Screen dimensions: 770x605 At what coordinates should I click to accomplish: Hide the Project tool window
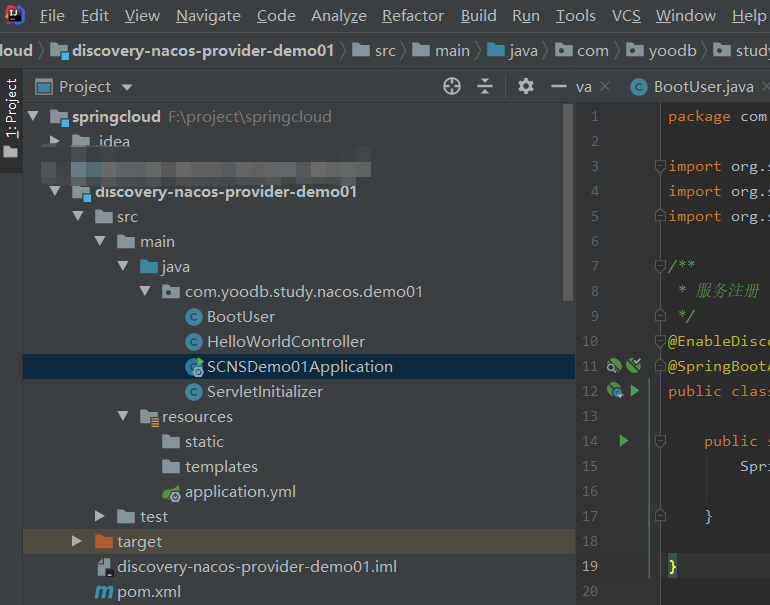click(x=558, y=86)
